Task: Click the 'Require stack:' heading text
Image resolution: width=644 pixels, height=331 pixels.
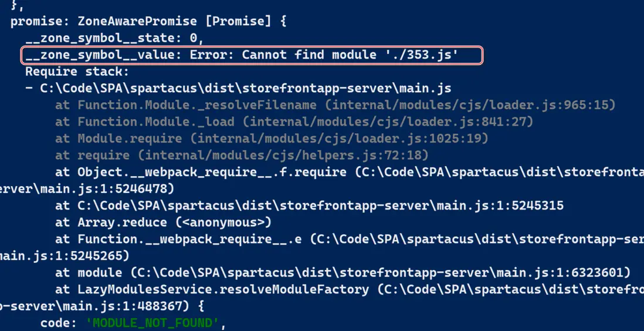Action: [x=76, y=72]
